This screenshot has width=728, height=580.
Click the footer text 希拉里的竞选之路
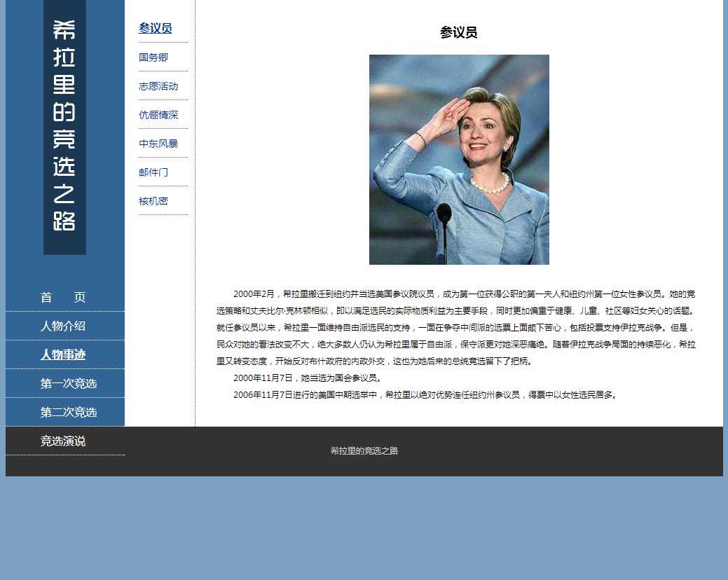tap(364, 451)
